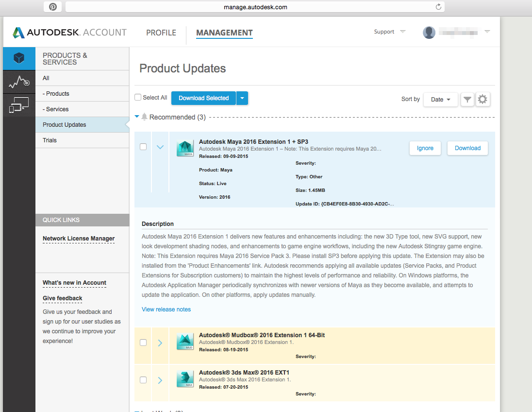Open the Download Selected dropdown arrow
The width and height of the screenshot is (532, 412).
click(x=242, y=98)
